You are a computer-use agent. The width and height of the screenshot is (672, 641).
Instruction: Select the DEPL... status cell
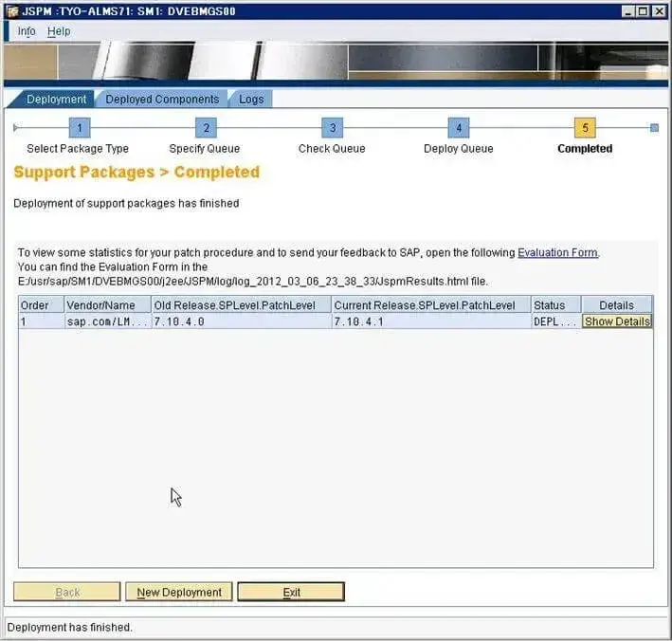(556, 321)
